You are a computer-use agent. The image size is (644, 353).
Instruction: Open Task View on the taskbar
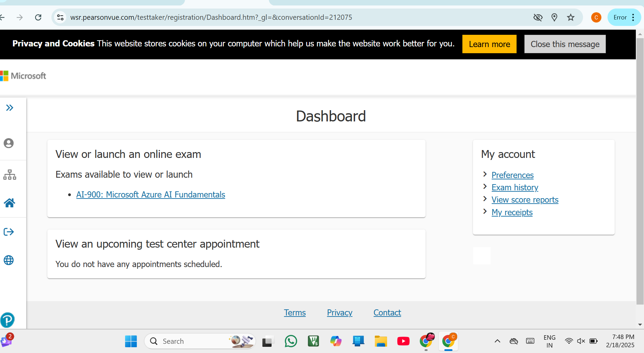pyautogui.click(x=268, y=341)
